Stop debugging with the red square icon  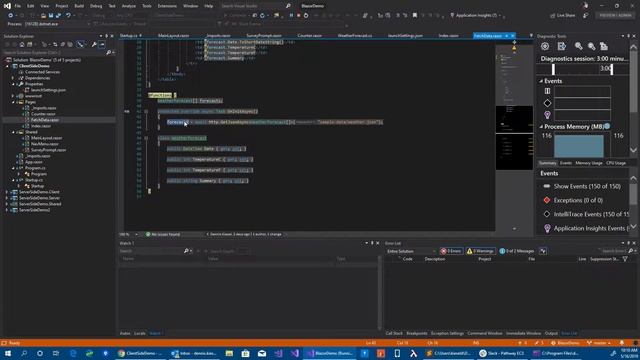click(298, 16)
